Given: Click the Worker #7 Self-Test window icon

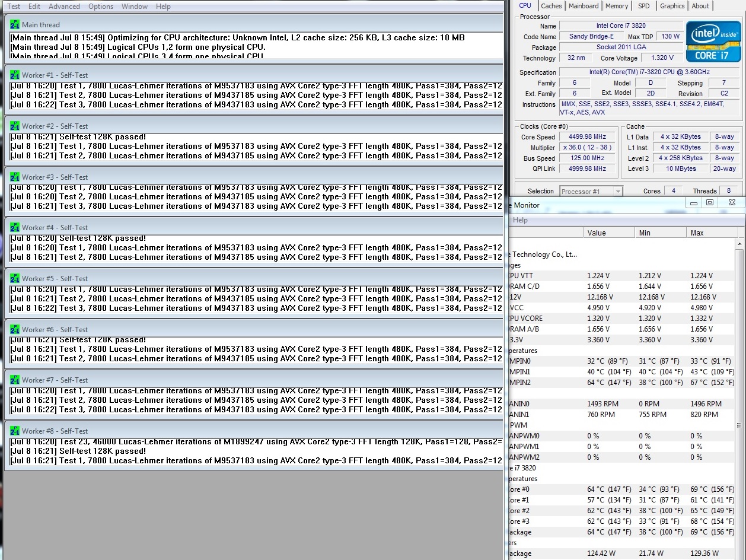Looking at the screenshot, I should point(15,380).
